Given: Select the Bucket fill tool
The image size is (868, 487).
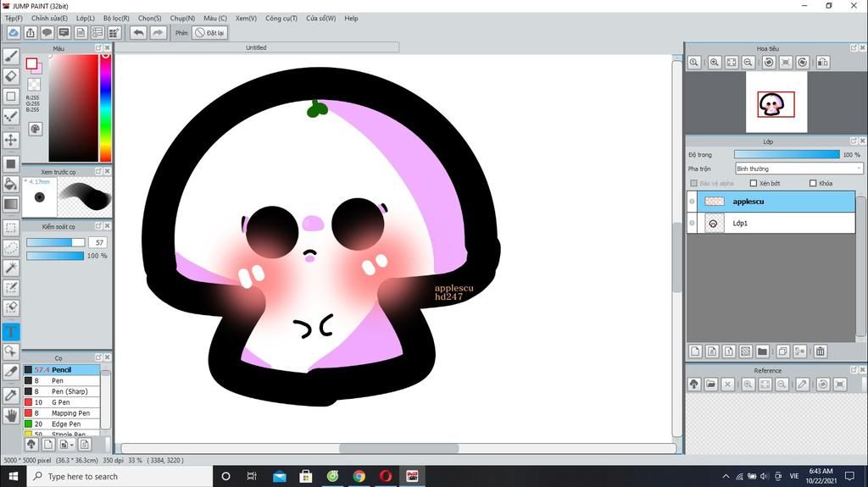Looking at the screenshot, I should coord(10,184).
